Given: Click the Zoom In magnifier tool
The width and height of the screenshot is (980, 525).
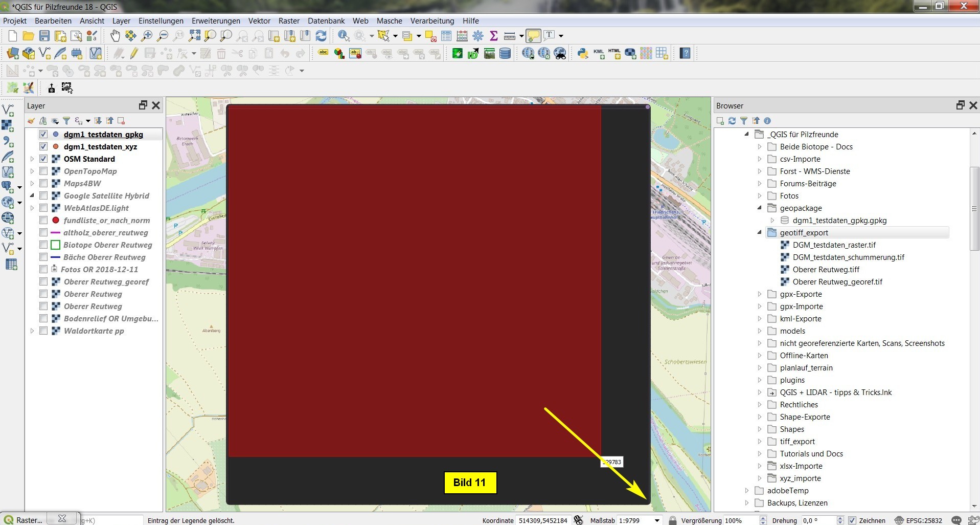Looking at the screenshot, I should tap(147, 36).
